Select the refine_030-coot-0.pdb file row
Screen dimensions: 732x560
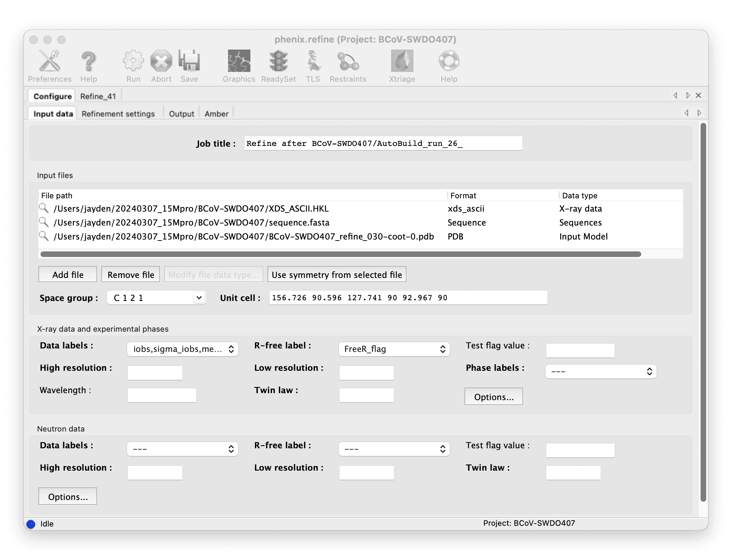(x=360, y=236)
